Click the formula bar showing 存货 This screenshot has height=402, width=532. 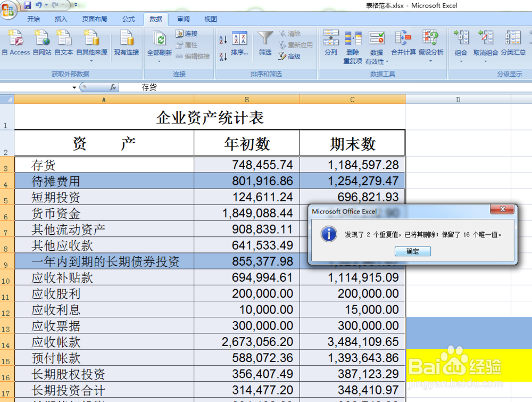[325, 87]
